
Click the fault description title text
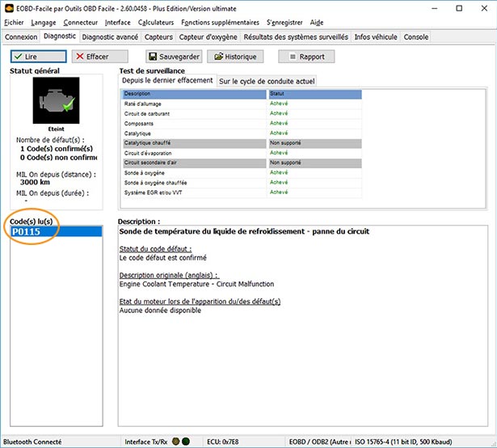tap(244, 231)
